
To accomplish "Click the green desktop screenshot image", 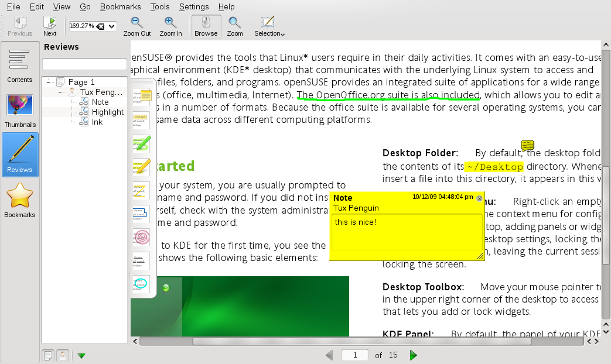I will tap(240, 307).
